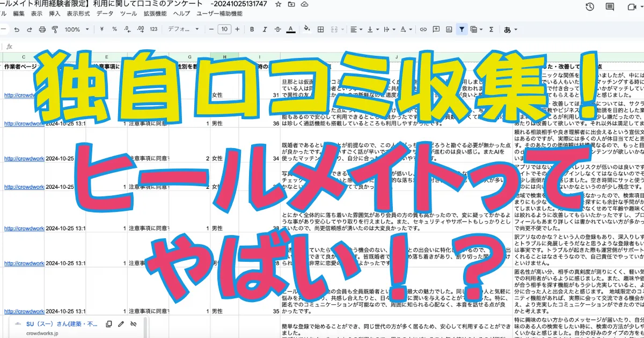Move document using folder icon
This screenshot has width=644, height=338.
(x=291, y=4)
